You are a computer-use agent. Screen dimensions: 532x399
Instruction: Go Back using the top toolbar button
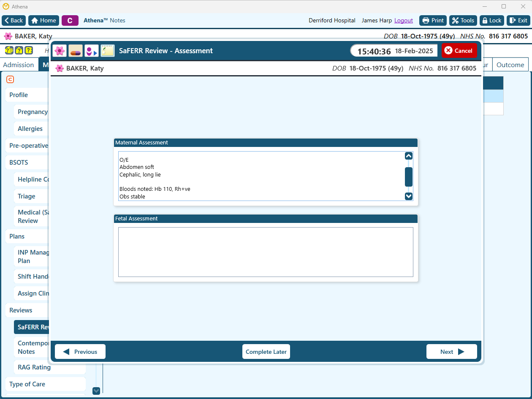14,20
